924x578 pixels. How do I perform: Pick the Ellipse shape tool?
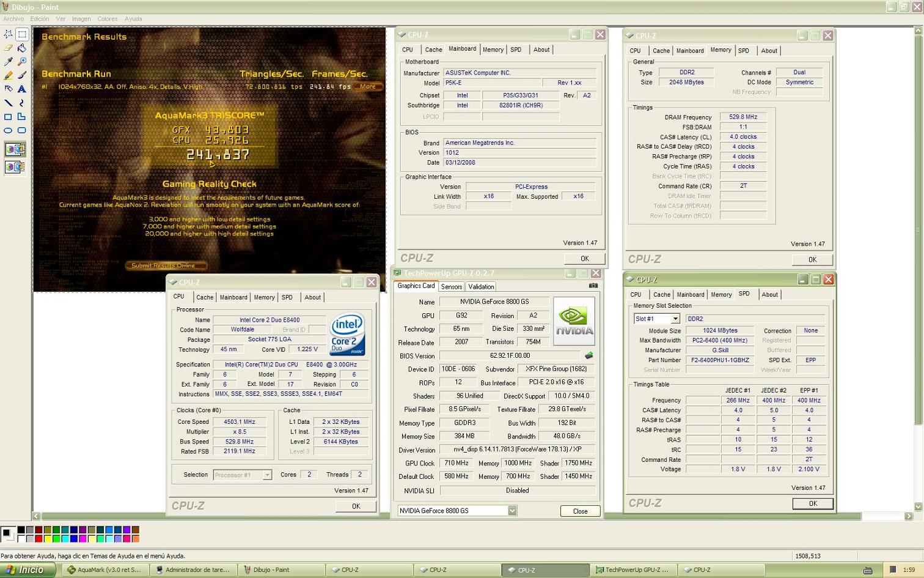(8, 130)
